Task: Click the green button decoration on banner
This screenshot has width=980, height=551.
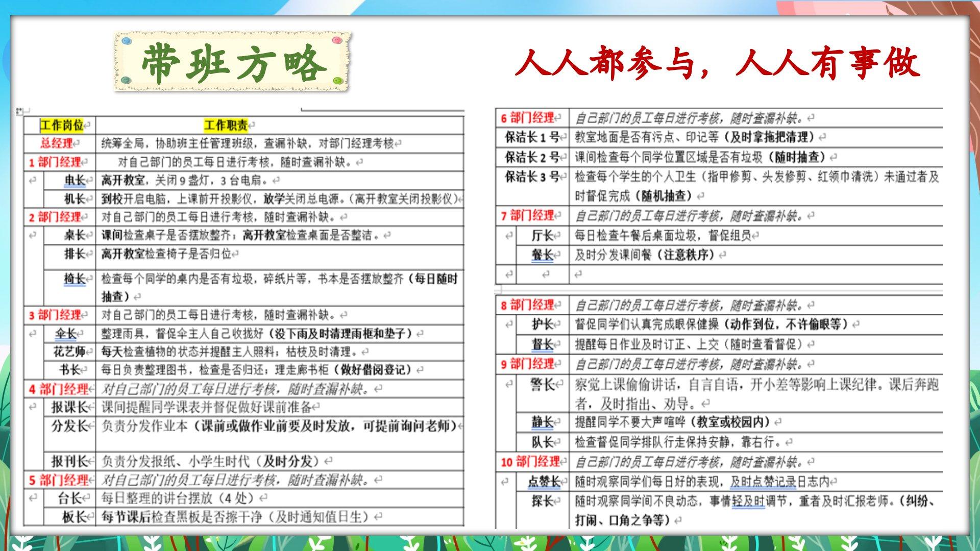Action: (x=337, y=81)
